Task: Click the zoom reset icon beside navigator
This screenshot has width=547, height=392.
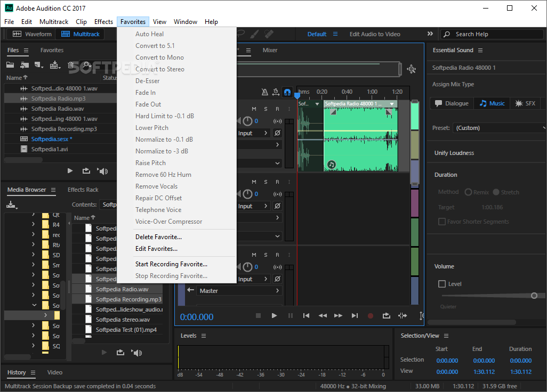Action: 411,69
